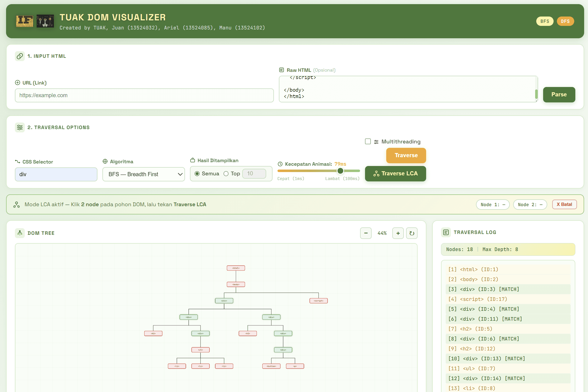
Task: Reset the DOM tree view with refresh icon
Action: pos(412,233)
